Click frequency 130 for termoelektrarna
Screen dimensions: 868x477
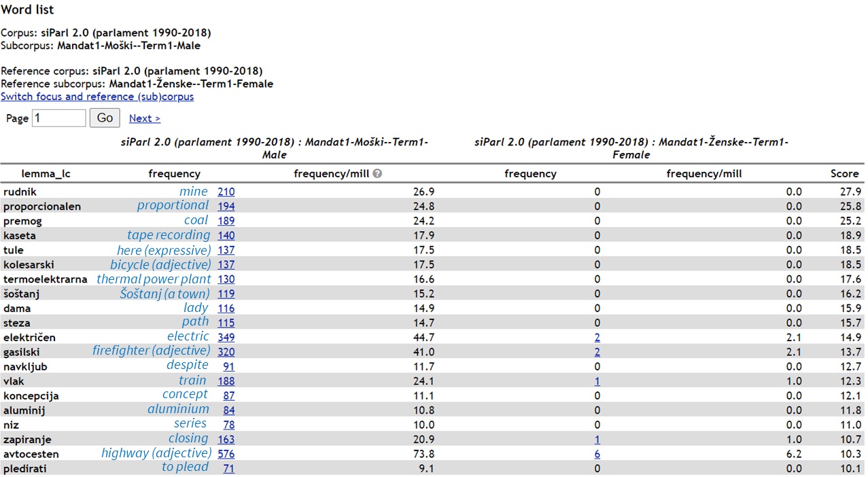click(x=226, y=279)
